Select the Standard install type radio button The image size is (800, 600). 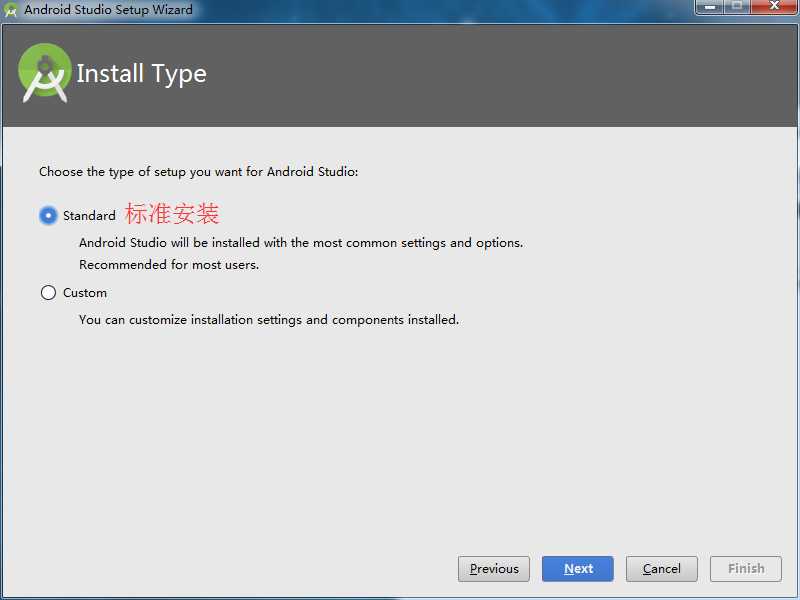[x=48, y=216]
